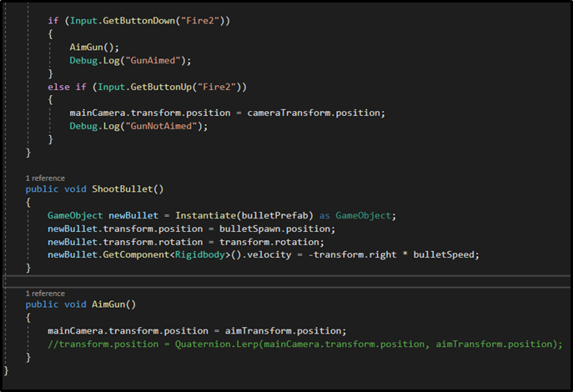
Task: Click the Rigidbody type in GetComponent
Action: click(x=200, y=255)
